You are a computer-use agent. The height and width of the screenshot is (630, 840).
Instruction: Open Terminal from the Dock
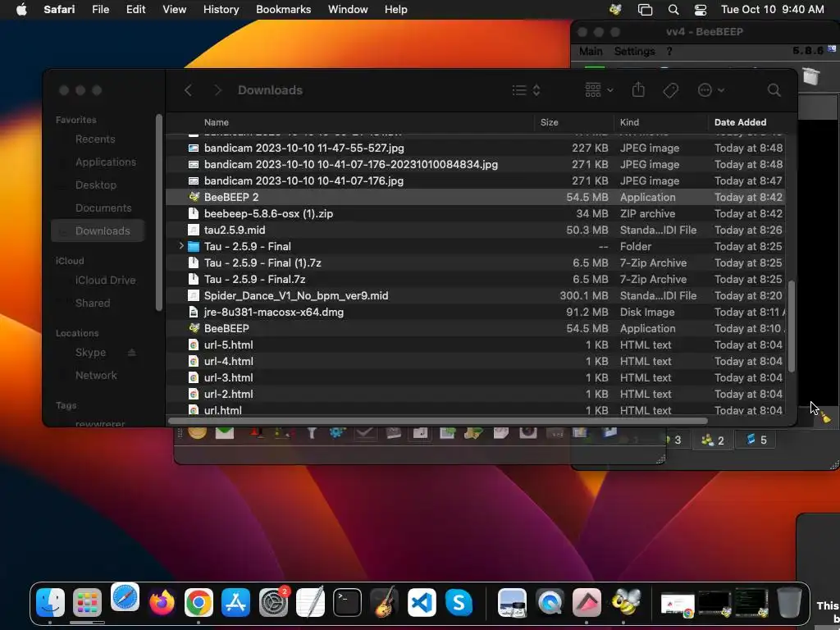point(347,603)
